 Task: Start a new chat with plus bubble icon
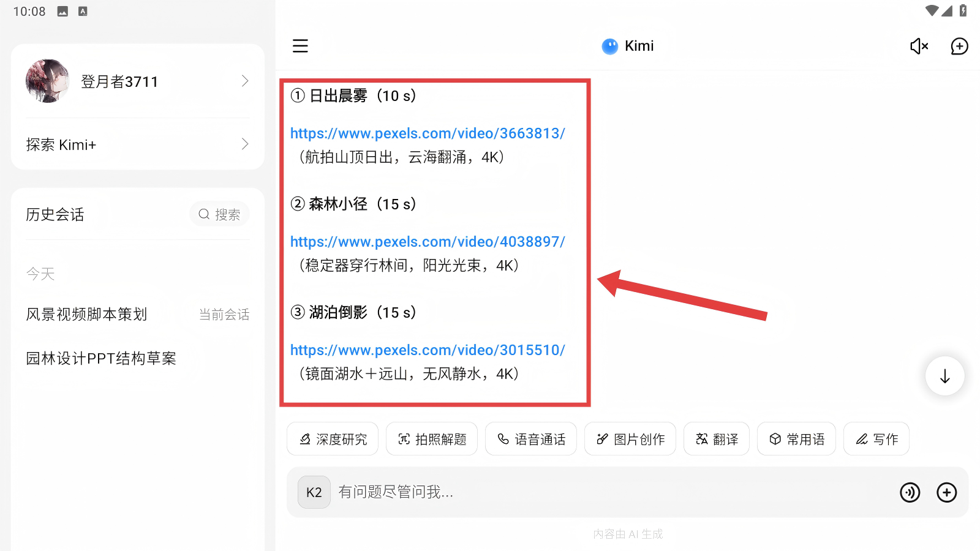coord(959,46)
